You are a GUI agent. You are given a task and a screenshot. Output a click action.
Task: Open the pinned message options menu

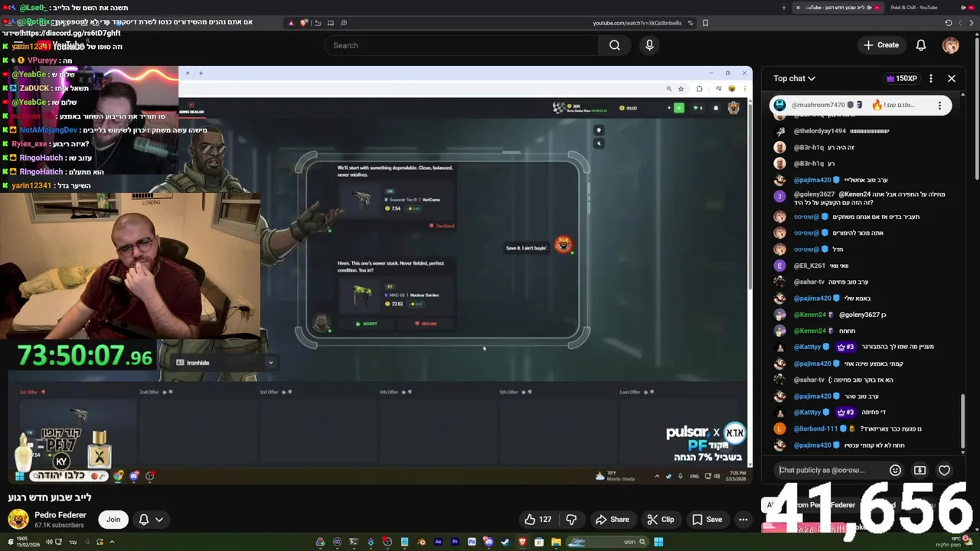[939, 105]
